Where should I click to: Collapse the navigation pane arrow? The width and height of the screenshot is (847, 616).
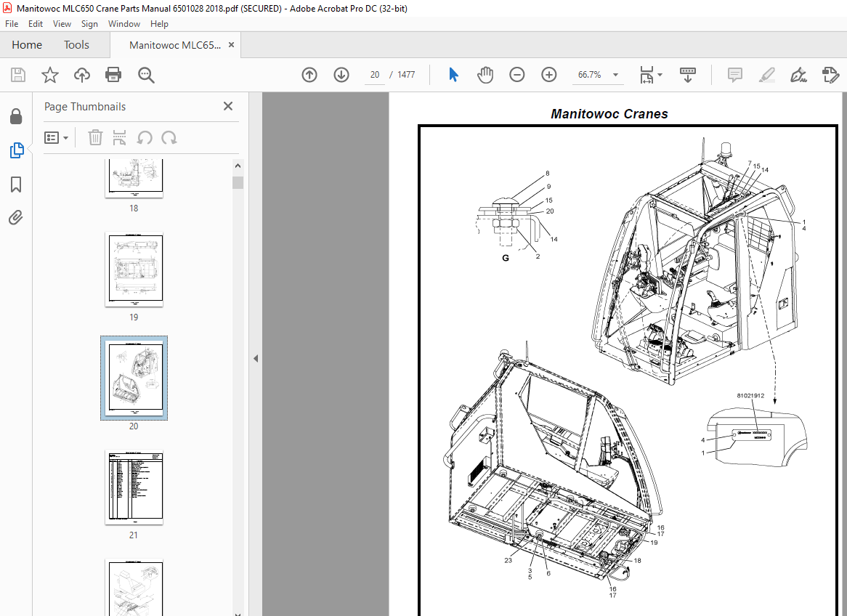coord(256,358)
